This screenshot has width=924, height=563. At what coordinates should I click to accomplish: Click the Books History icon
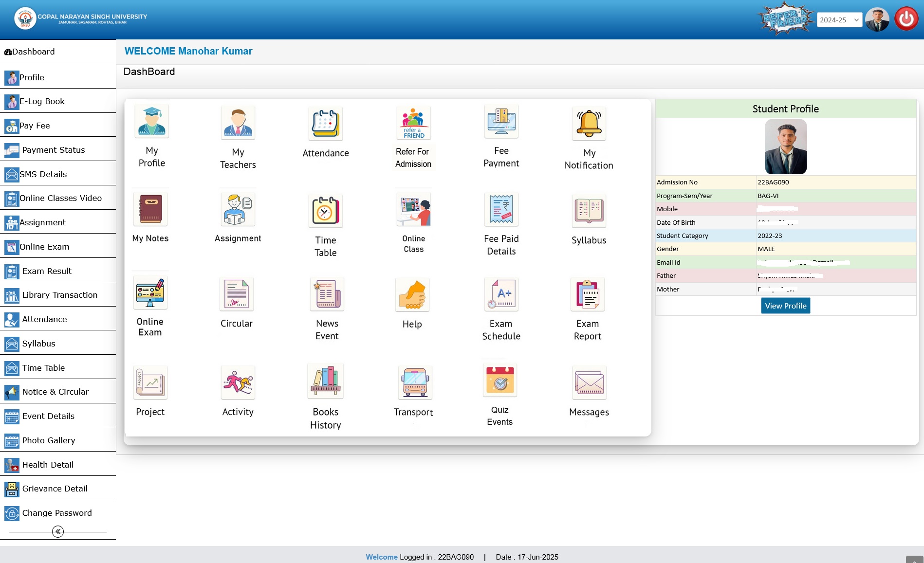pyautogui.click(x=325, y=381)
